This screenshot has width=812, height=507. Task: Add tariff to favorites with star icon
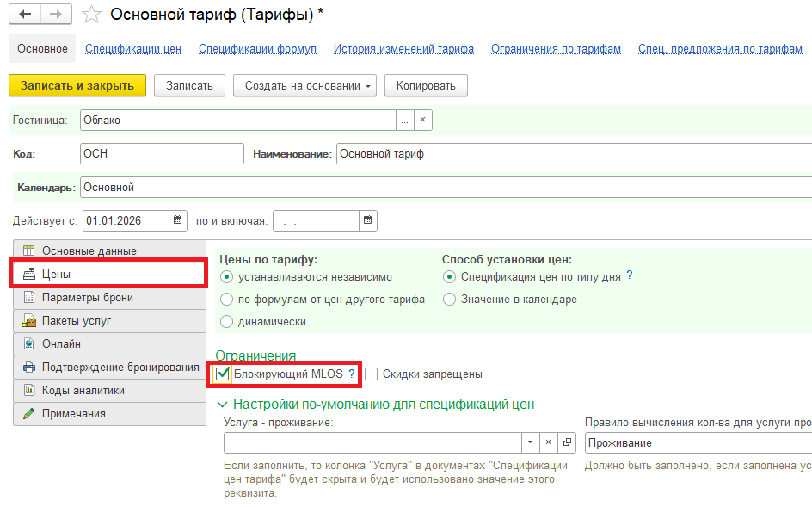[92, 15]
